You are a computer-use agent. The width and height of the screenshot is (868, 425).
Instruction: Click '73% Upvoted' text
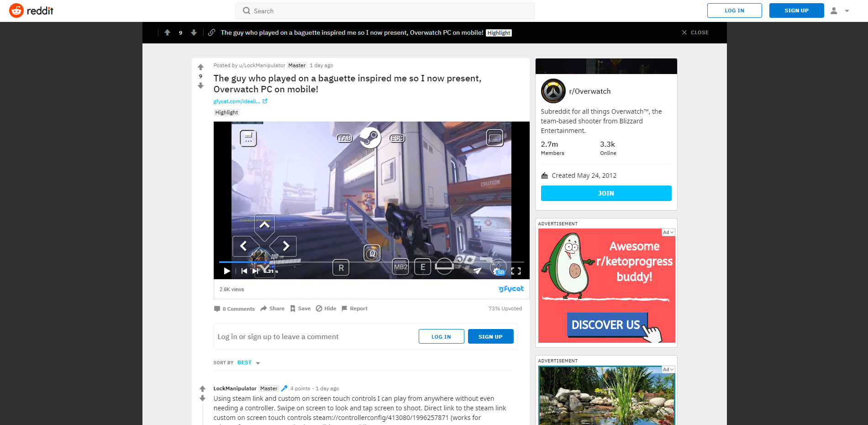click(x=505, y=308)
